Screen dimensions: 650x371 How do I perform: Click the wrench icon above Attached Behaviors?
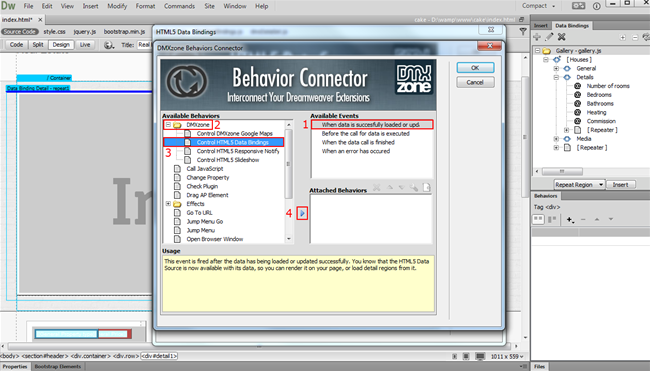tap(414, 187)
